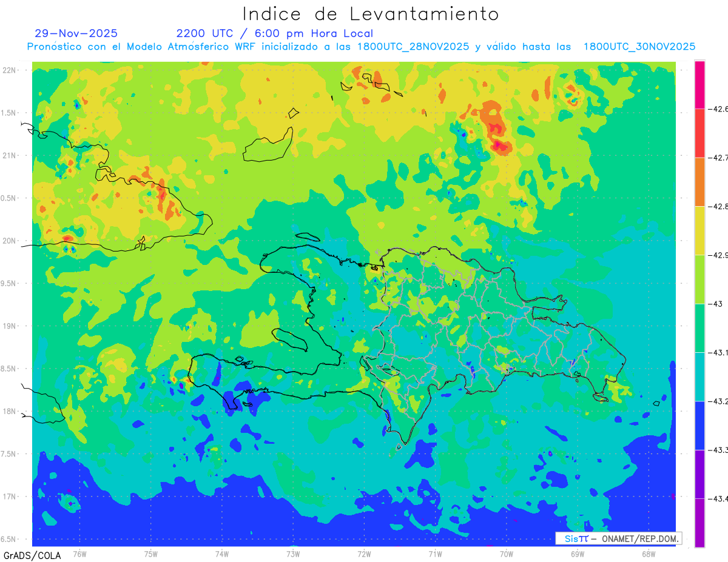The width and height of the screenshot is (728, 562).
Task: Select the blue colorbar segment below -43.2
Action: pos(699,425)
